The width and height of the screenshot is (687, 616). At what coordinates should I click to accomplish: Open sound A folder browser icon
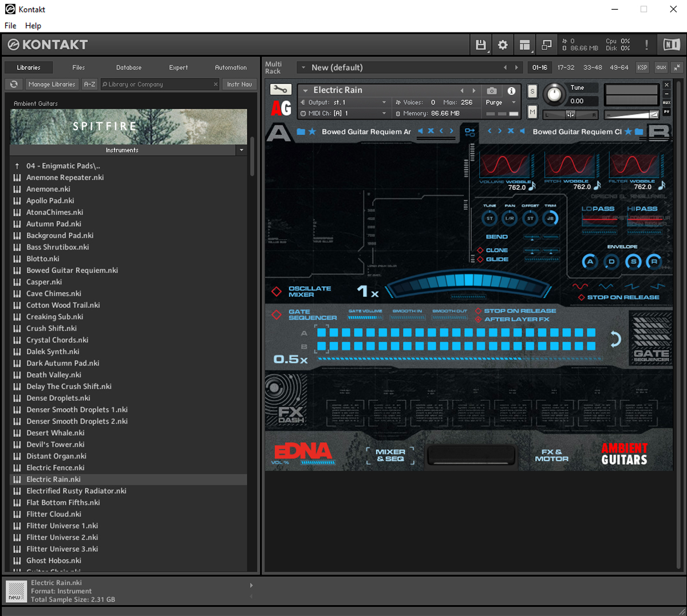(x=301, y=132)
